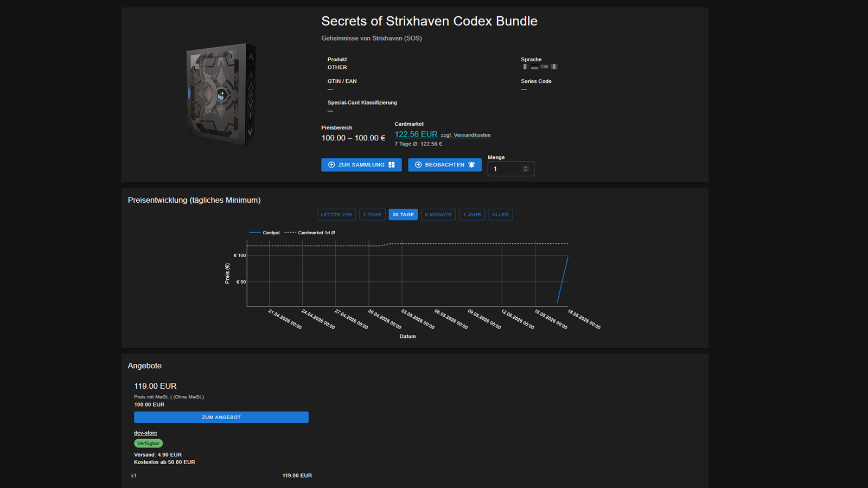Show the 1 Jahr price history
Viewport: 868px width, 488px height.
pos(472,215)
